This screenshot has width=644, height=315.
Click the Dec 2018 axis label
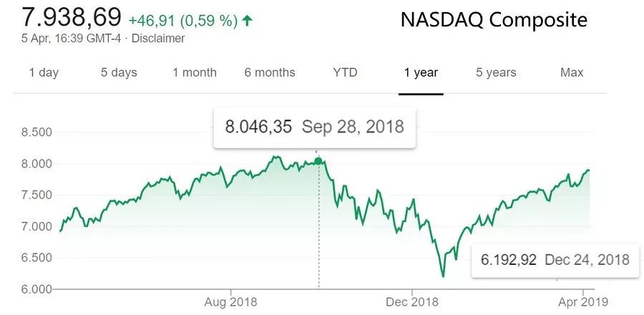(411, 302)
